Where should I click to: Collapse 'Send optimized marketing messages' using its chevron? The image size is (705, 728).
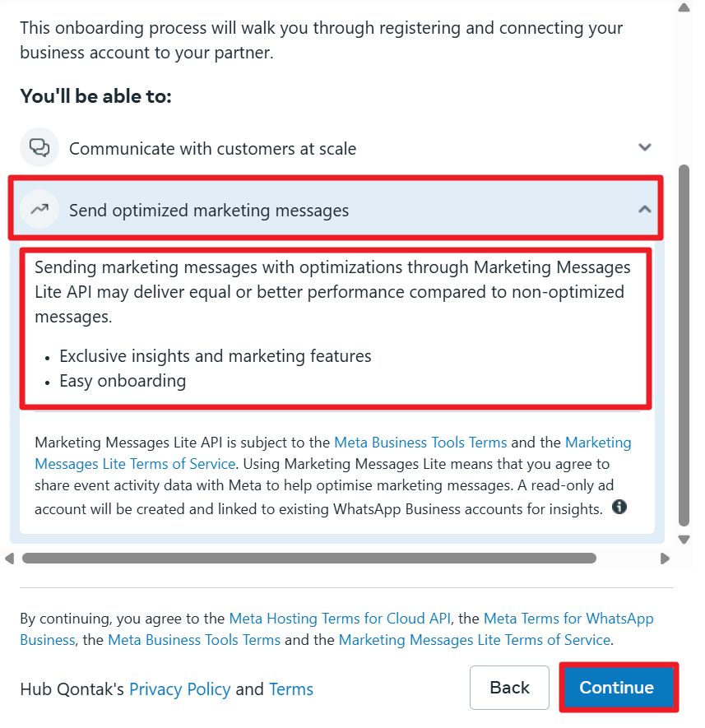[x=645, y=210]
